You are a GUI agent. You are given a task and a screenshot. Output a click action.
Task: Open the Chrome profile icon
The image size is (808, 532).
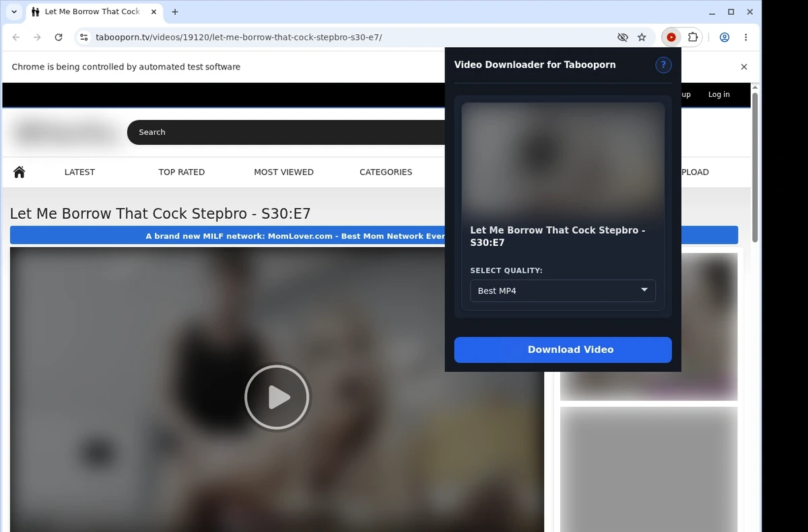click(725, 38)
